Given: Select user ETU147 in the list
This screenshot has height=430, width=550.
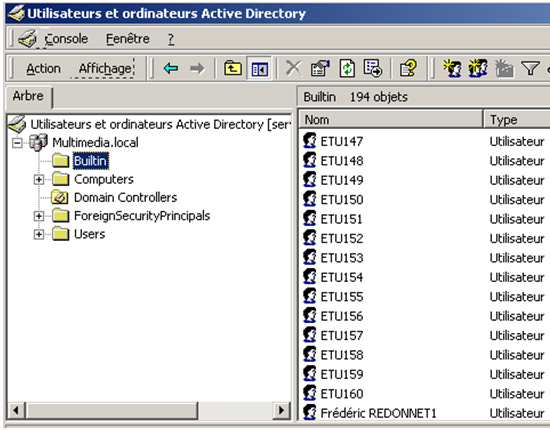Looking at the screenshot, I should tap(342, 141).
